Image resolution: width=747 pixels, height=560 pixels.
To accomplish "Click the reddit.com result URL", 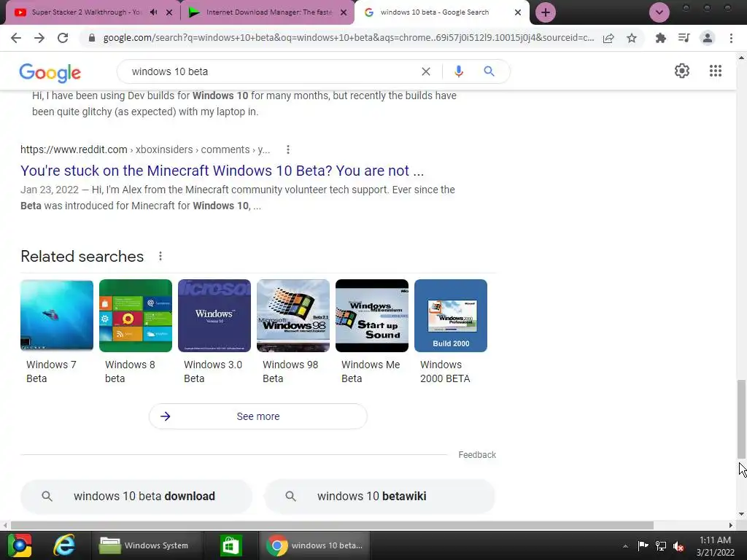I will [x=145, y=149].
